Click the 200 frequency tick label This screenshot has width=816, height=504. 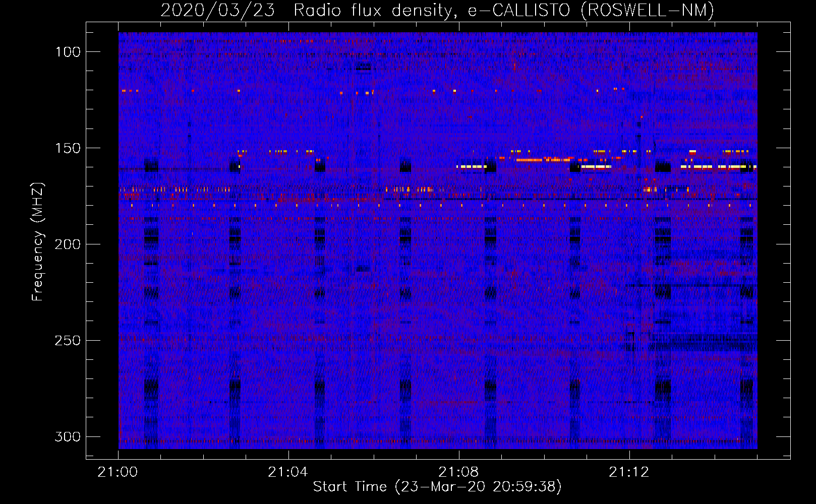tap(68, 244)
